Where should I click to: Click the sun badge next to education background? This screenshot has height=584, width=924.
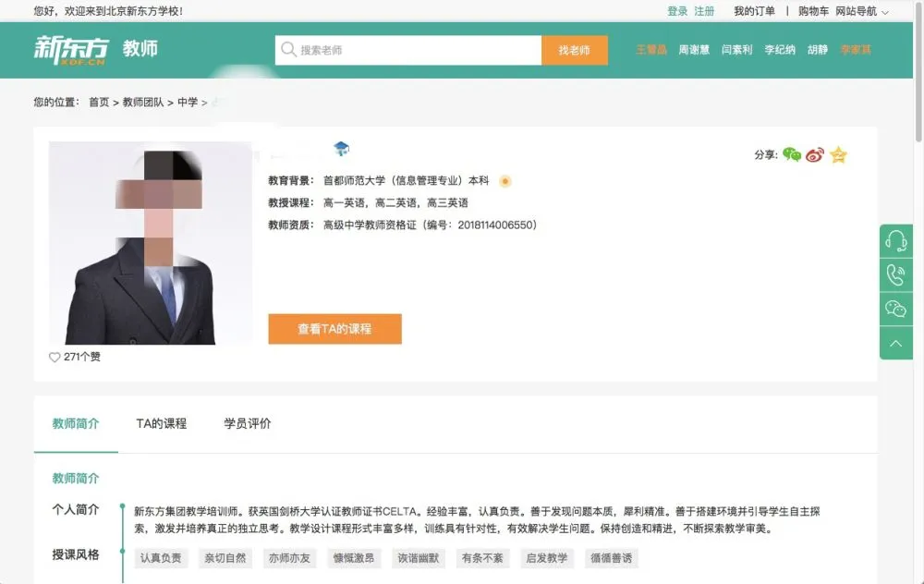point(505,181)
